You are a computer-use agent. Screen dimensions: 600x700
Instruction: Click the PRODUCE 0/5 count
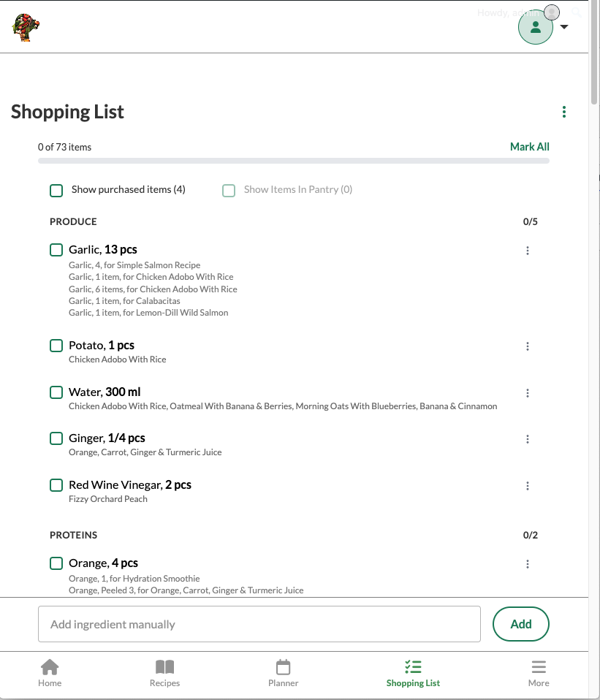[x=531, y=222]
